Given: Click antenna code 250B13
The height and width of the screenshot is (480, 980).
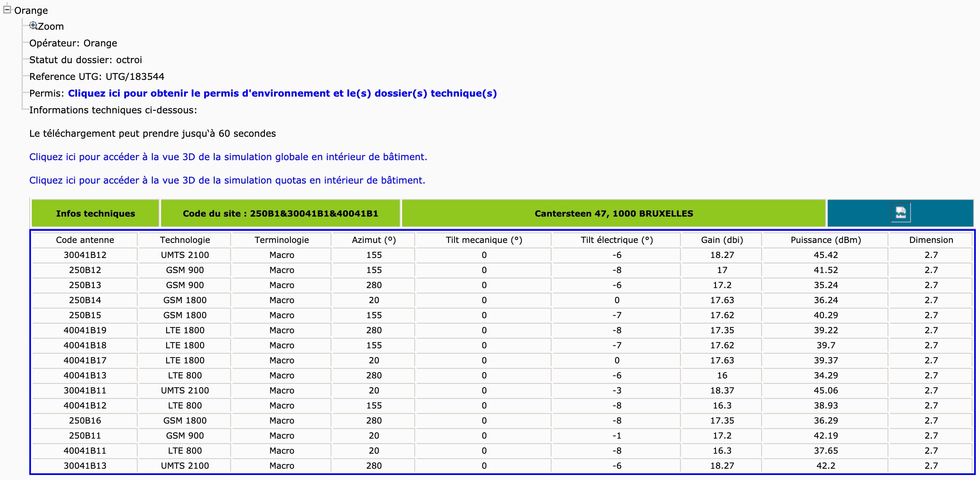Looking at the screenshot, I should click(85, 285).
